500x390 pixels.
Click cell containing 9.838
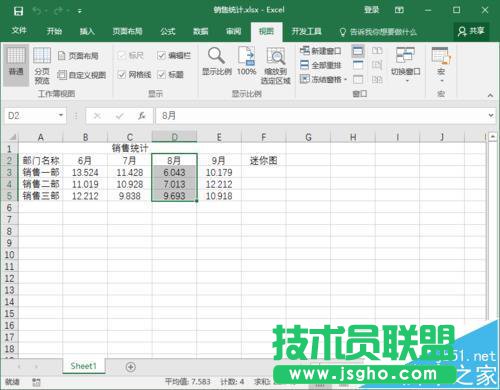point(130,196)
